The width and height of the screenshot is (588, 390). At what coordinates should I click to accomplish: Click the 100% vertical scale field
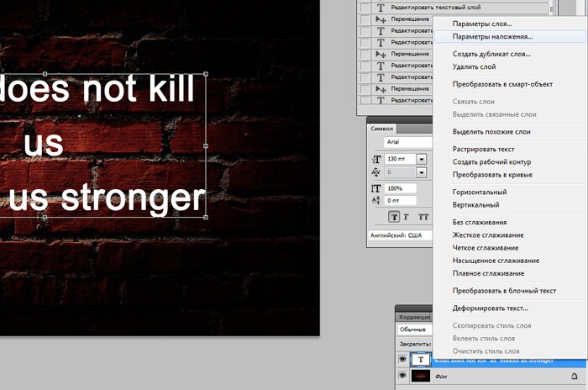[400, 188]
